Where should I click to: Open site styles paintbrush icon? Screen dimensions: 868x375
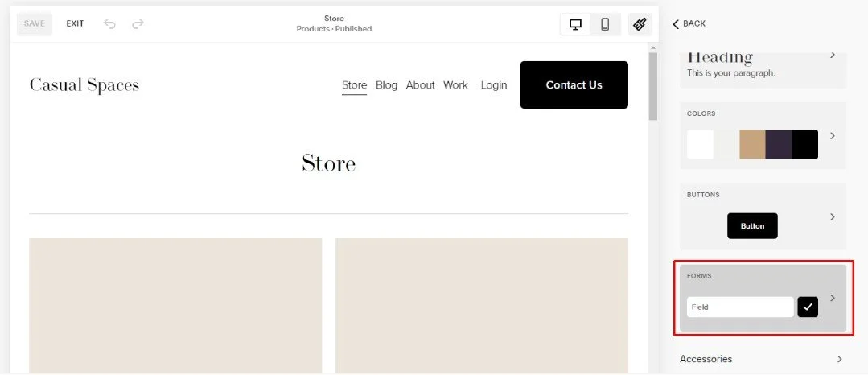click(640, 24)
